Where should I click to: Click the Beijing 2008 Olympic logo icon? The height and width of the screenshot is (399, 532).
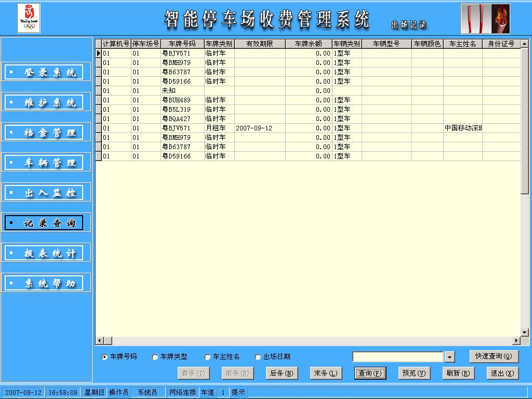click(x=29, y=18)
